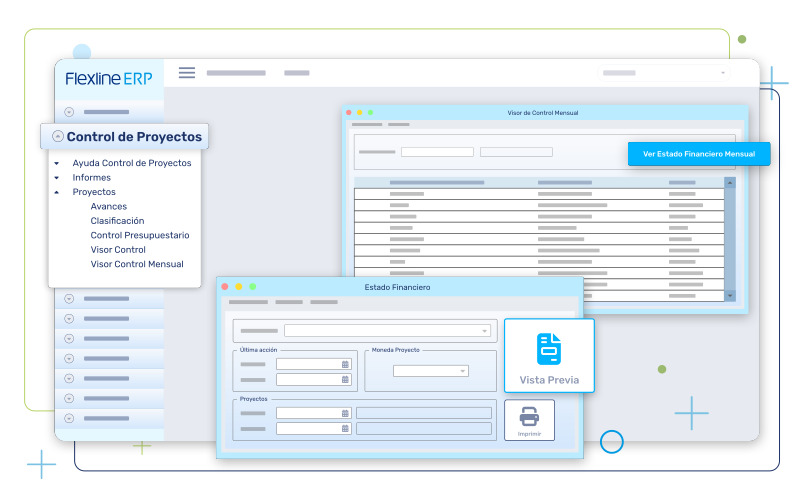Open the wide dropdown in Estado Financiero
Image resolution: width=800 pixels, height=500 pixels.
(485, 331)
